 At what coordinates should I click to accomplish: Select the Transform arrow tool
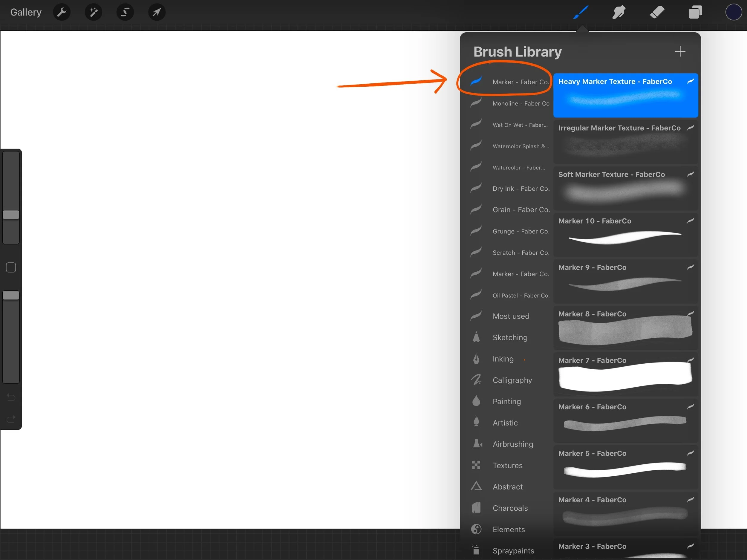pyautogui.click(x=157, y=13)
